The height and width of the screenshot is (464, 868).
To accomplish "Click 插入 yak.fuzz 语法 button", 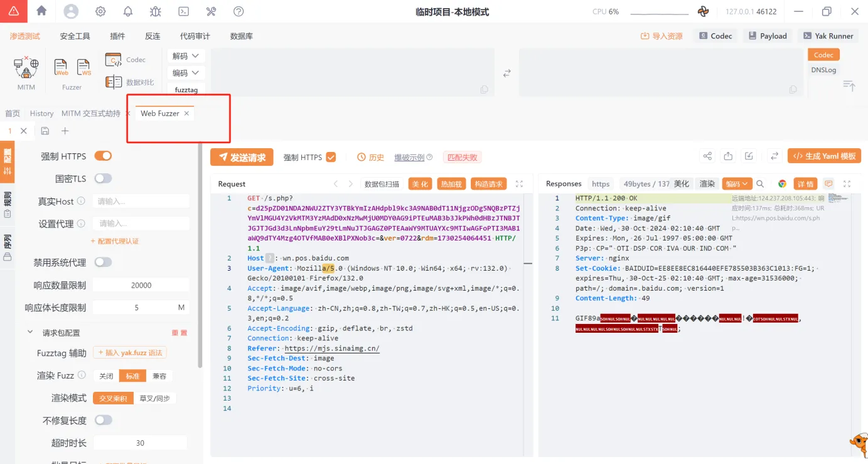I will [130, 353].
